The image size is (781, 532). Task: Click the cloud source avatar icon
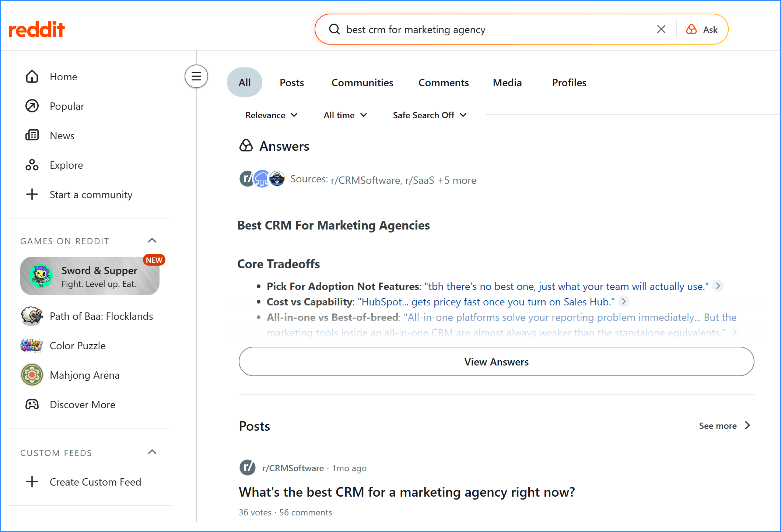(262, 179)
